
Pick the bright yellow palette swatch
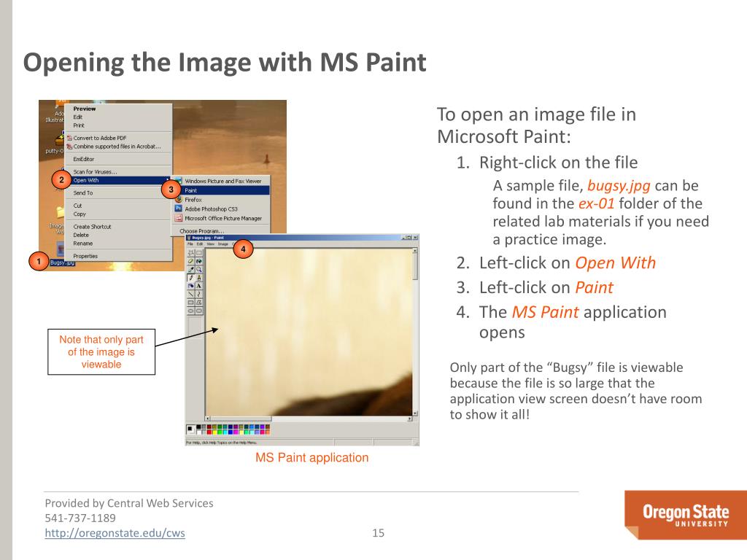pyautogui.click(x=215, y=432)
